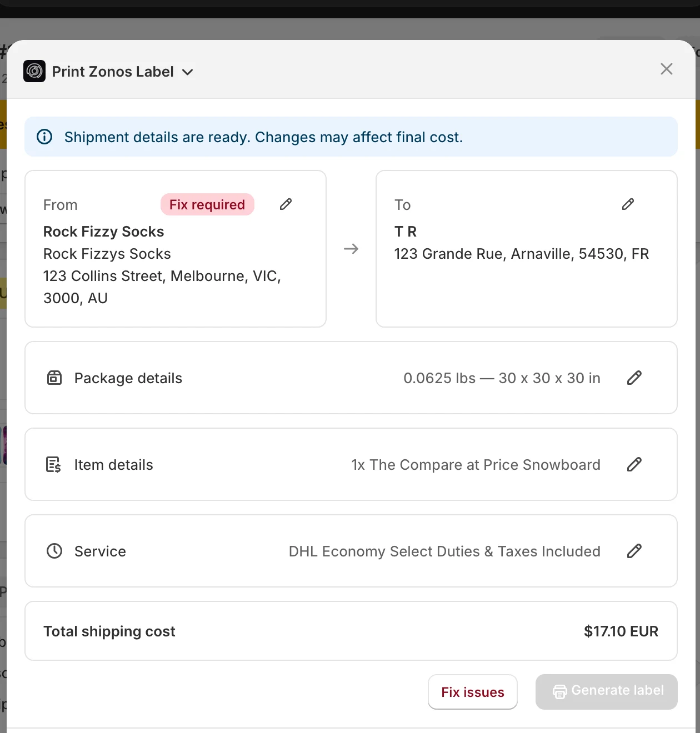Screen dimensions: 700x733
Task: Click the info icon in the shipment banner
Action: pyautogui.click(x=44, y=137)
